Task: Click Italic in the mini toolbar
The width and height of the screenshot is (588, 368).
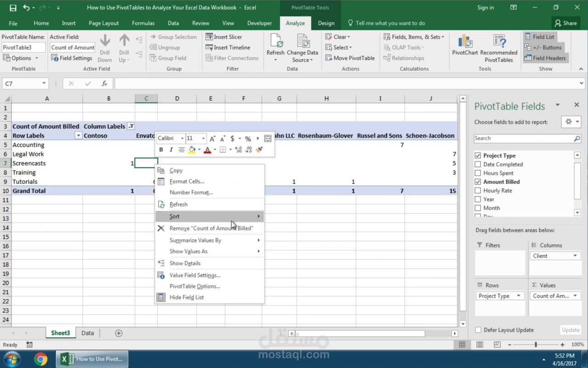Action: click(171, 149)
